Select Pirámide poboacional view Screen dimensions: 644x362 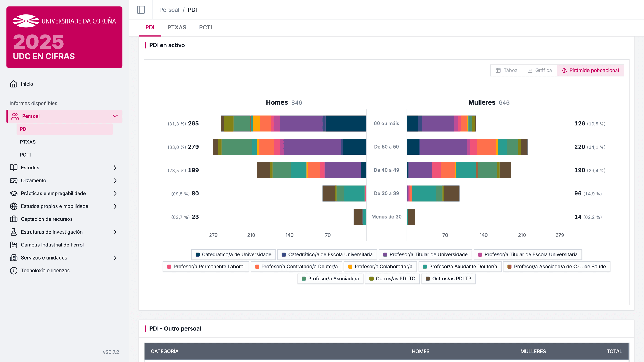click(x=590, y=70)
